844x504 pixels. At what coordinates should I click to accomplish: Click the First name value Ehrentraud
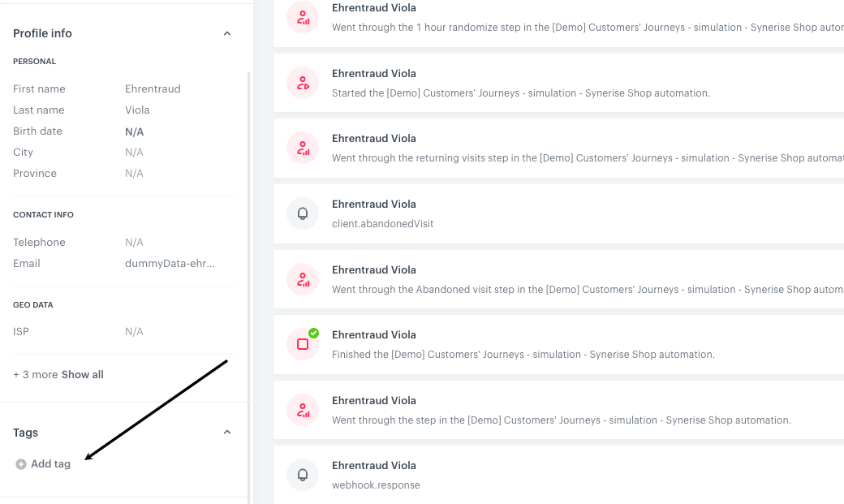[x=153, y=89]
